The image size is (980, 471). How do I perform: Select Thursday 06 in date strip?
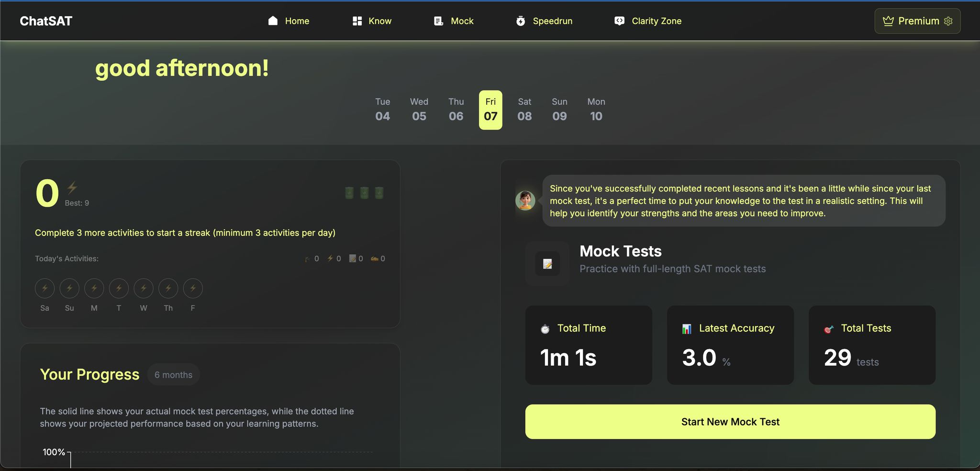click(x=456, y=110)
